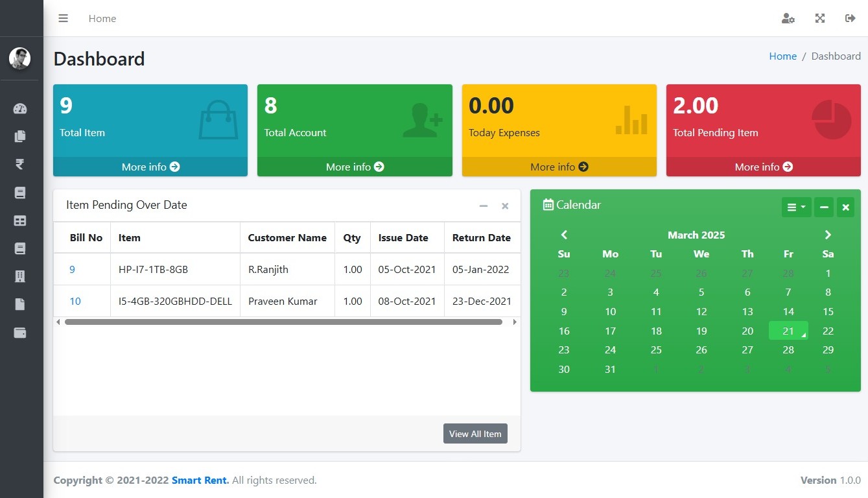Image resolution: width=868 pixels, height=498 pixels.
Task: Toggle fullscreen mode with the expand icon
Action: click(x=820, y=19)
